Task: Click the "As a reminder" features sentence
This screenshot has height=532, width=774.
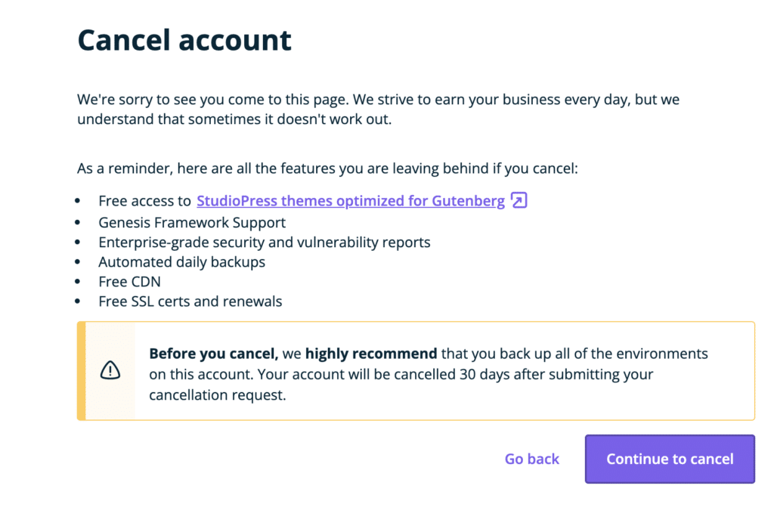Action: [327, 169]
